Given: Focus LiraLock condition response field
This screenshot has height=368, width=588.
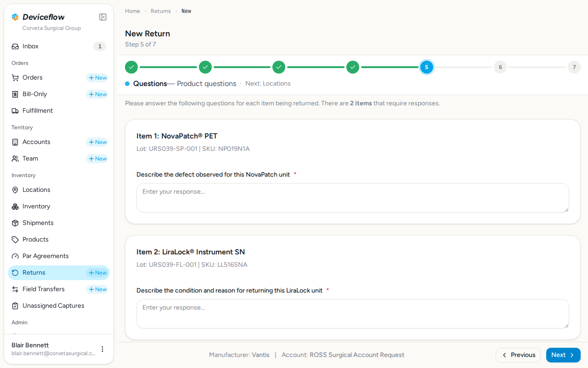Looking at the screenshot, I should click(353, 314).
